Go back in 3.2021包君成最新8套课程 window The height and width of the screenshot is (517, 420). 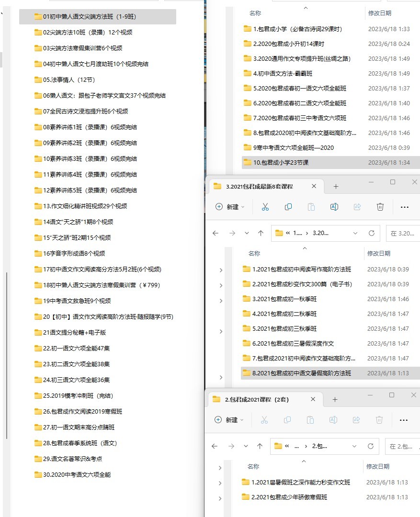point(216,233)
